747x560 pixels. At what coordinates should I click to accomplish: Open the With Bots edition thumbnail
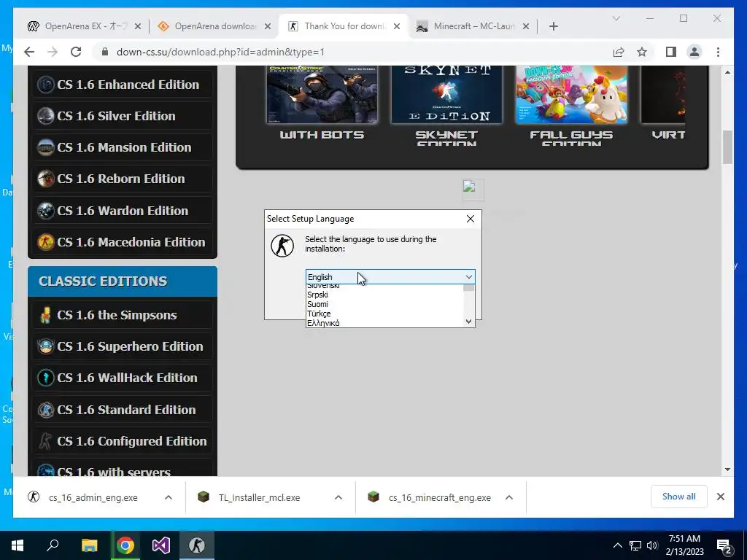[322, 95]
